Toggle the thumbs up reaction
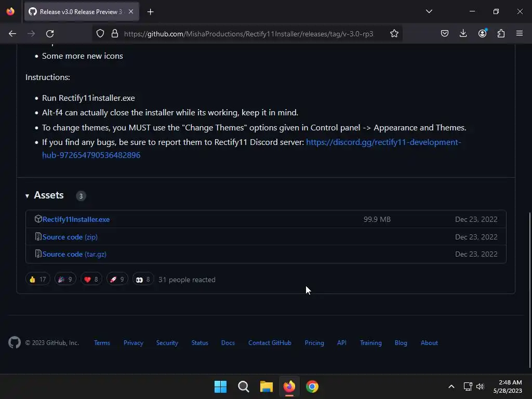Image resolution: width=532 pixels, height=399 pixels. [x=37, y=280]
